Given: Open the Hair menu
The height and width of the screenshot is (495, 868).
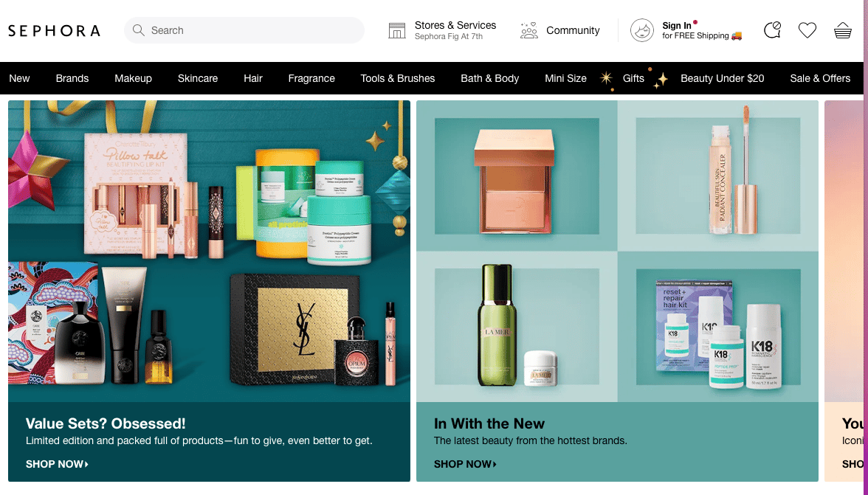Looking at the screenshot, I should pos(253,78).
